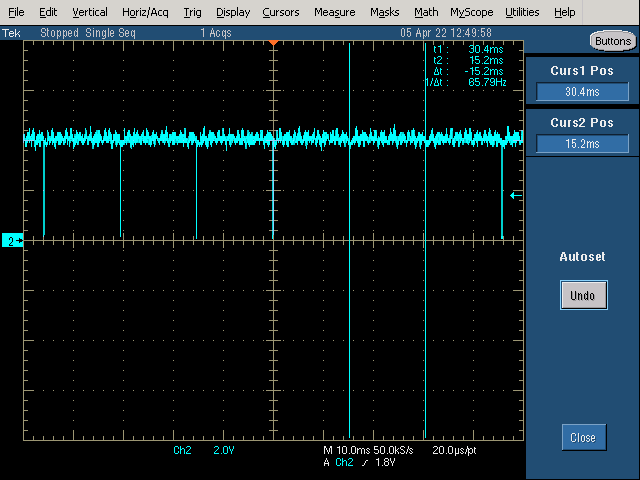The height and width of the screenshot is (480, 640).
Task: Click the 1 Acqs counter
Action: (216, 33)
